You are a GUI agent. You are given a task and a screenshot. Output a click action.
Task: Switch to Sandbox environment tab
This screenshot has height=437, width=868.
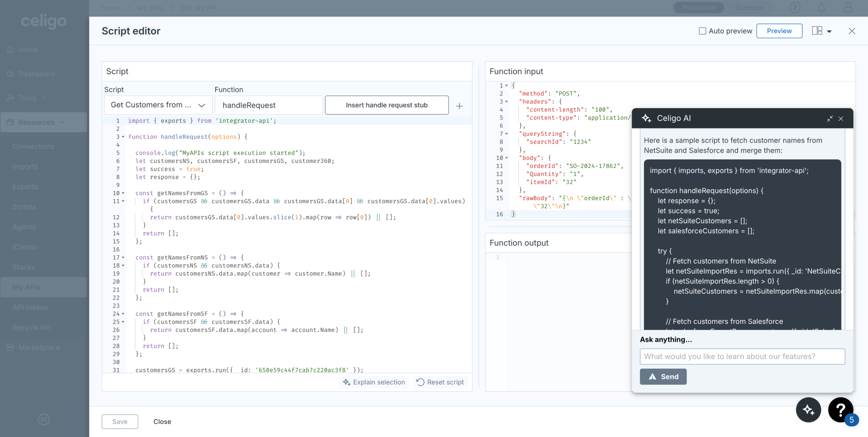click(749, 7)
